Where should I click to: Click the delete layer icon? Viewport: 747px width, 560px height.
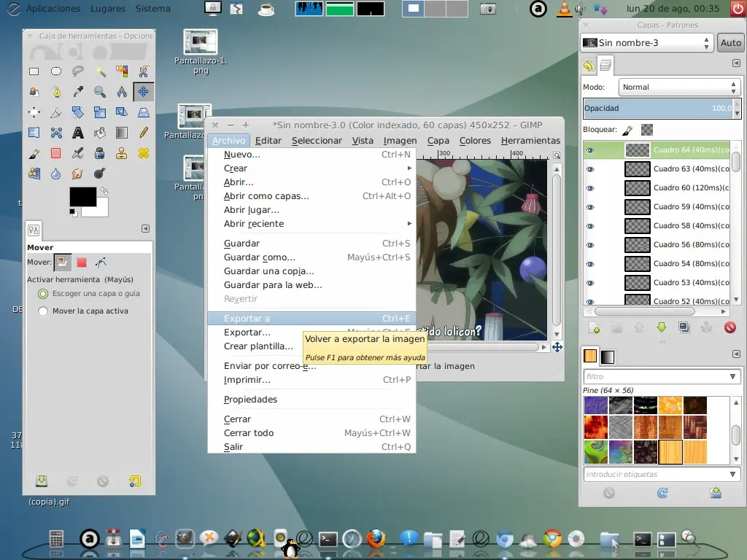click(x=729, y=328)
